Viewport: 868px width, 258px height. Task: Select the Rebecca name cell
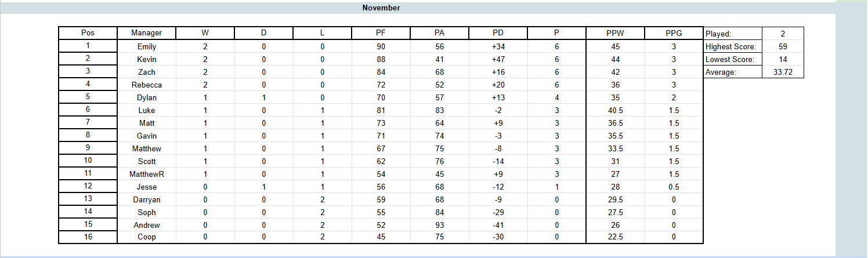click(147, 85)
